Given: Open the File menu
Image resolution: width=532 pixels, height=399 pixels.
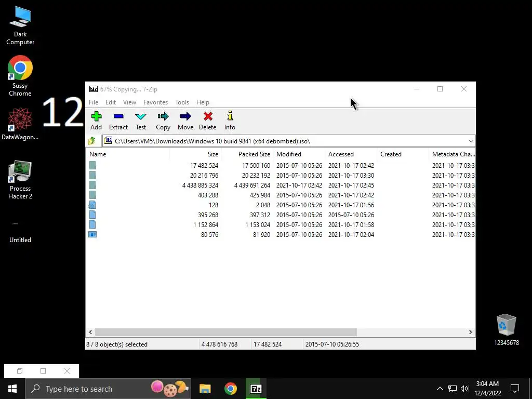Looking at the screenshot, I should coord(94,102).
